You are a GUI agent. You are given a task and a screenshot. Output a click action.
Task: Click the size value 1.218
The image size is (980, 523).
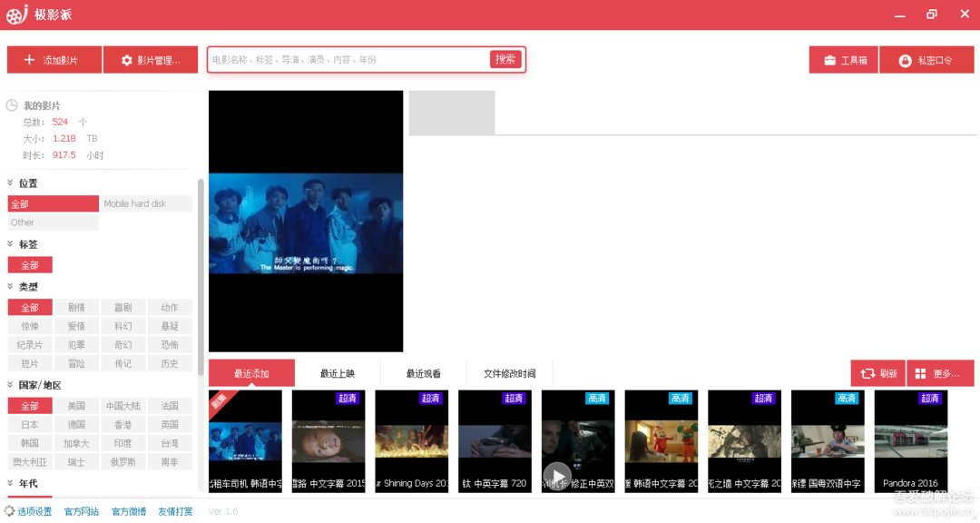[64, 138]
